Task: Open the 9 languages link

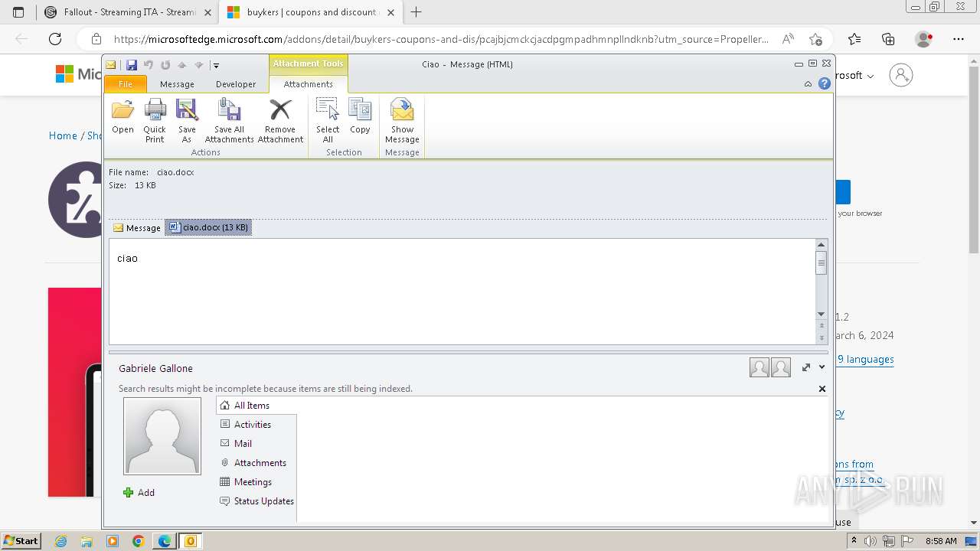Action: pos(865,359)
